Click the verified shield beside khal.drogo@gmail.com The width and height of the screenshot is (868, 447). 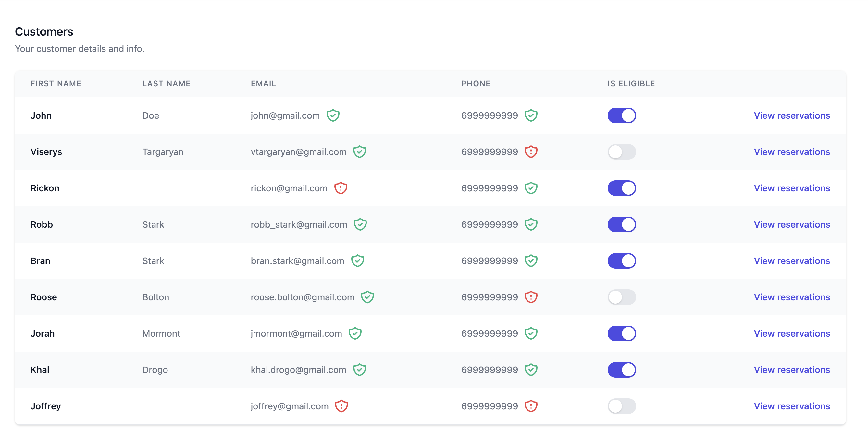pyautogui.click(x=360, y=370)
